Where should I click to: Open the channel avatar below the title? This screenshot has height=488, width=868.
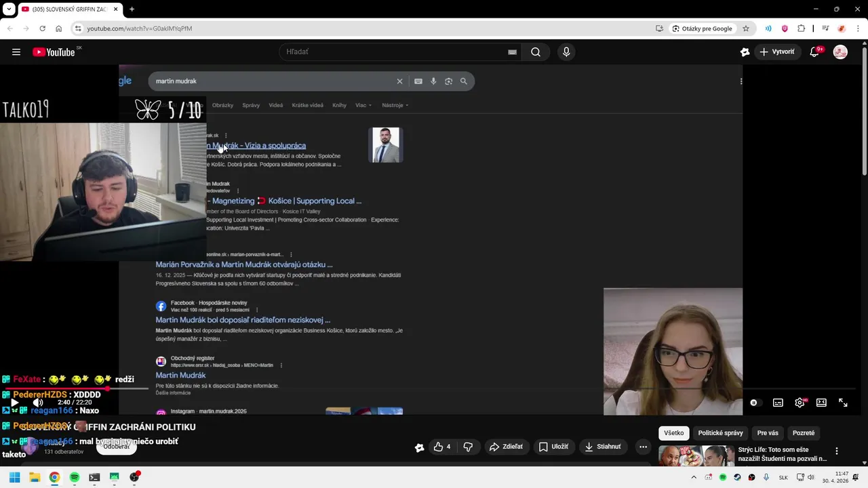click(28, 447)
